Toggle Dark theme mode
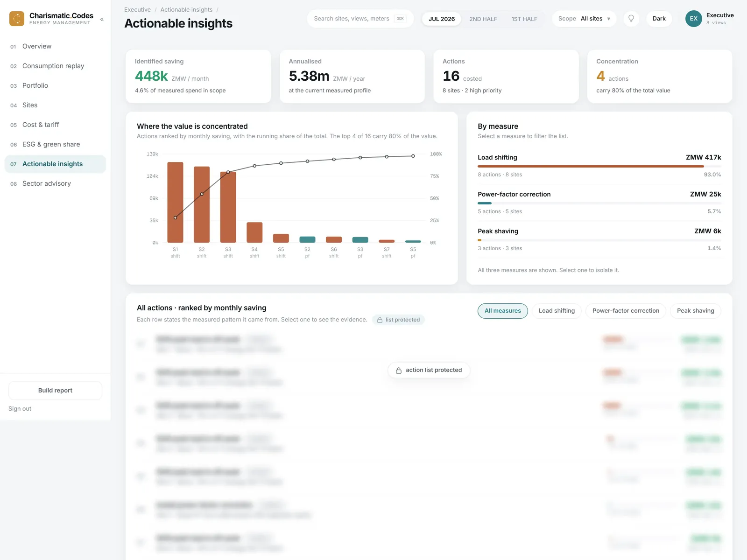This screenshot has height=560, width=747. tap(659, 19)
